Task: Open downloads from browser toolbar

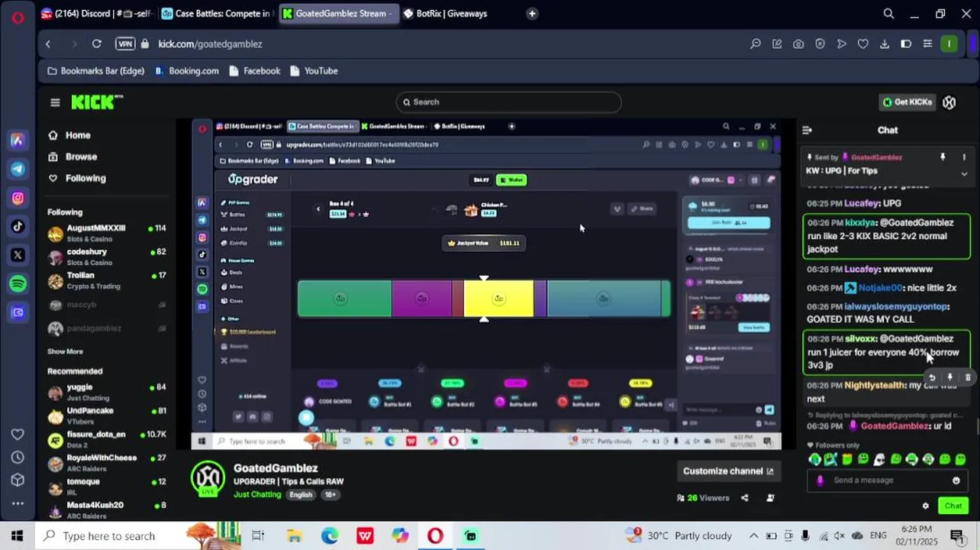Action: [x=885, y=44]
